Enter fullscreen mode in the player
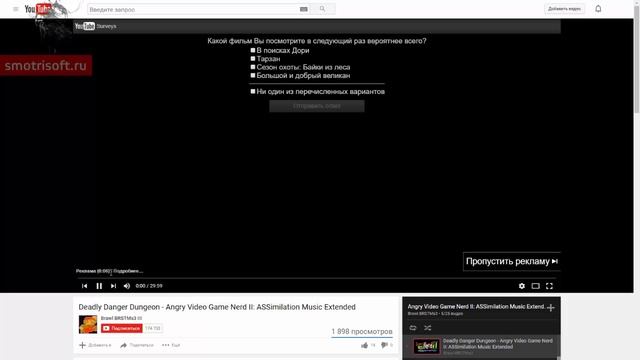The width and height of the screenshot is (640, 360). pos(549,286)
